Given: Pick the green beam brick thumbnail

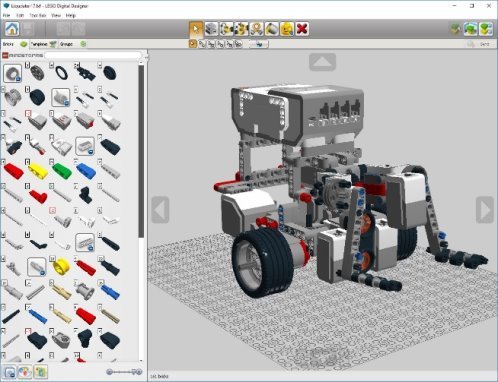Looking at the screenshot, I should click(62, 170).
